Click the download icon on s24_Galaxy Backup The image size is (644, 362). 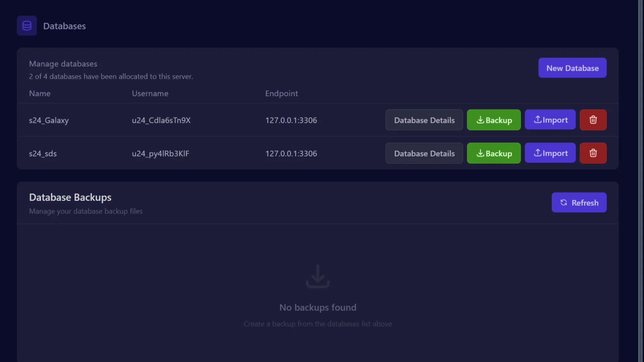pos(480,120)
